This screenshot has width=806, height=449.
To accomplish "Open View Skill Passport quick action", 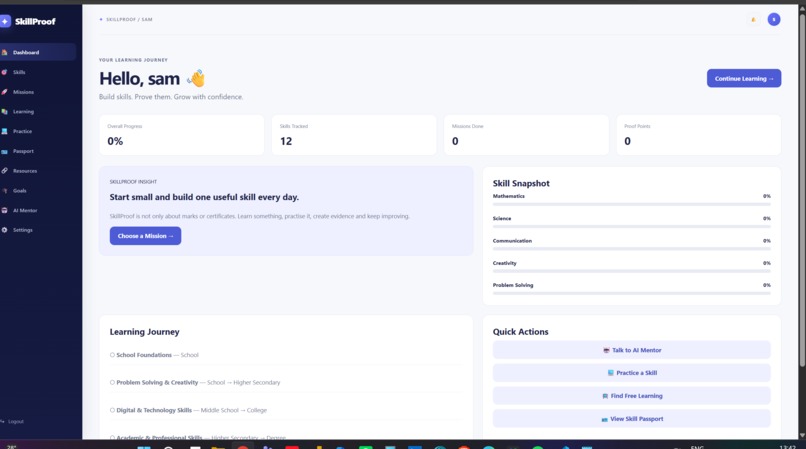I will coord(632,419).
